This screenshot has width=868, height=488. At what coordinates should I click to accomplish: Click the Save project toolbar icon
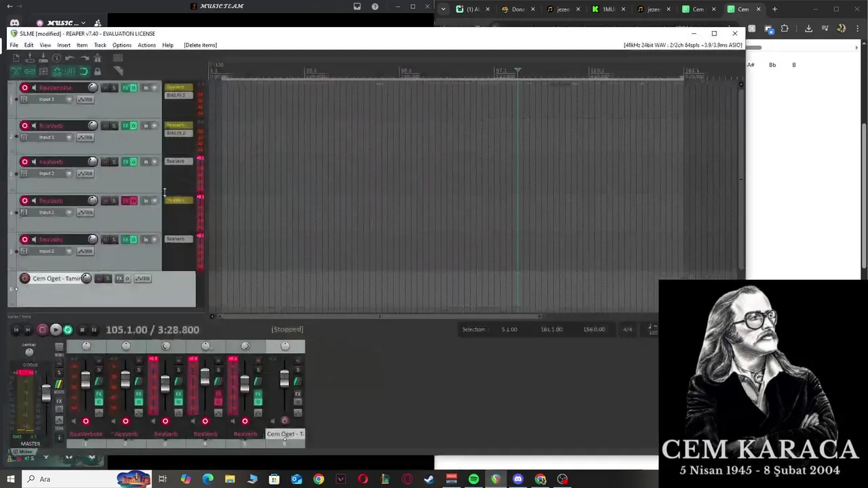pyautogui.click(x=43, y=58)
